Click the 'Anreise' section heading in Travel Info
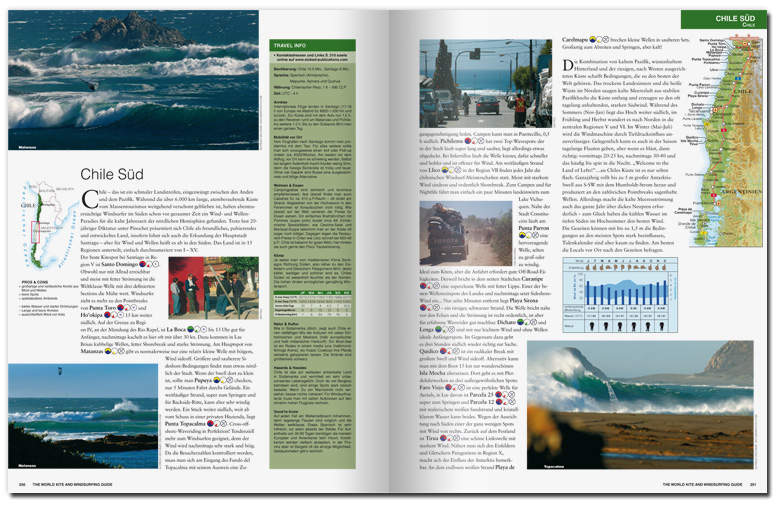Image resolution: width=780 pixels, height=505 pixels. point(281,102)
